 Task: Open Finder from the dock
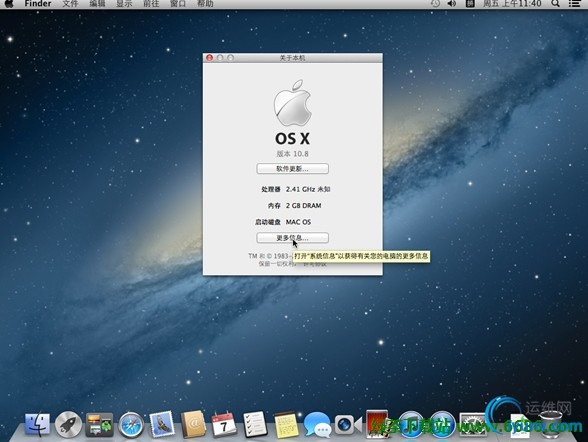click(37, 425)
